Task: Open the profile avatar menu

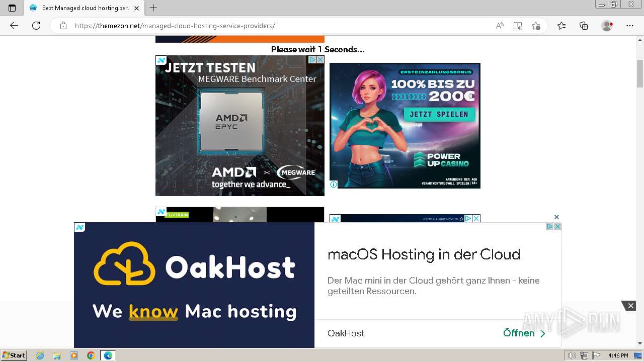Action: point(607,26)
